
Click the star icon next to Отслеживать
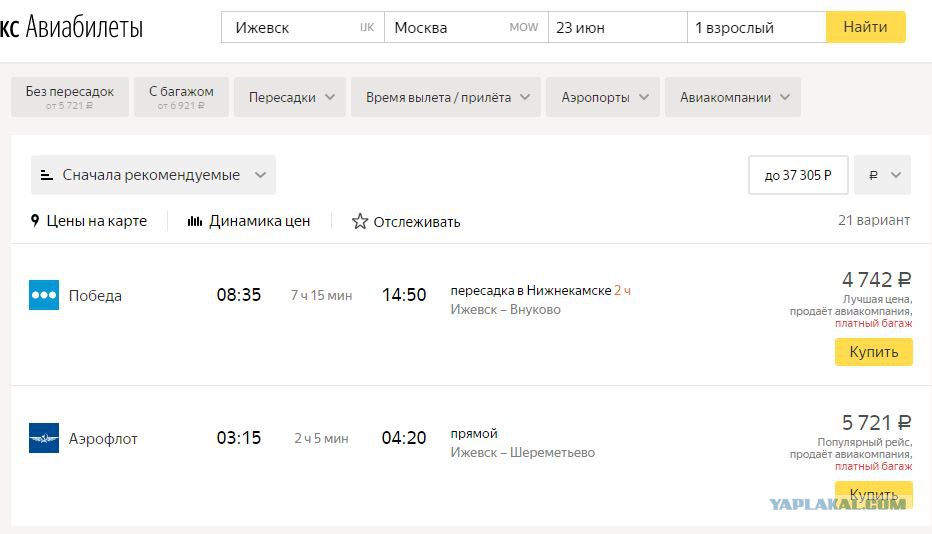tap(360, 221)
